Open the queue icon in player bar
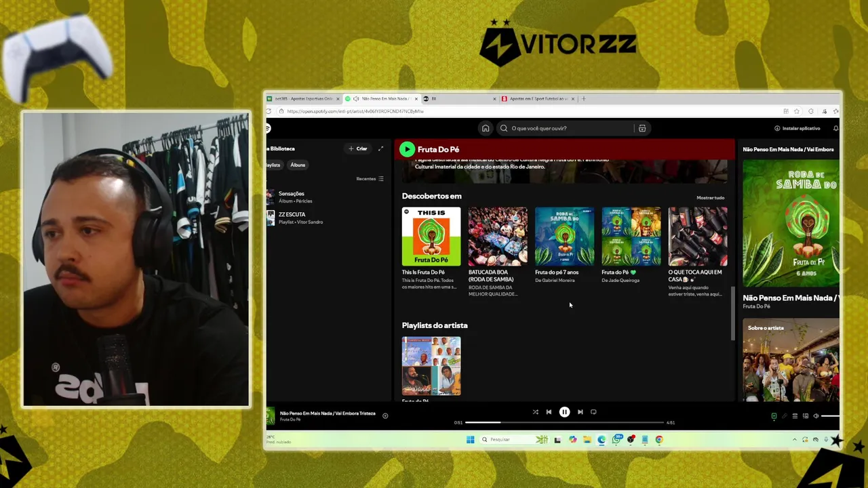This screenshot has width=868, height=488. 795,416
